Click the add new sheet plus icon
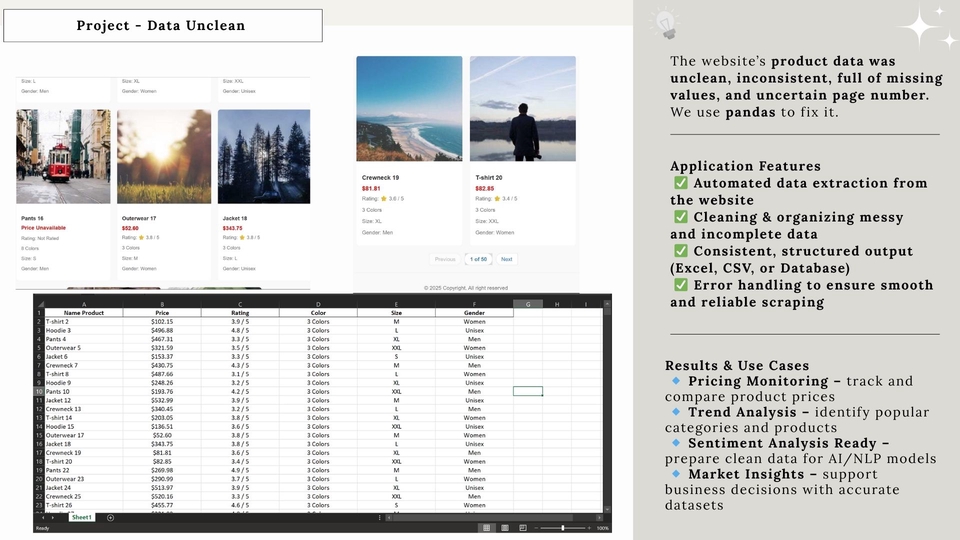The height and width of the screenshot is (540, 960). pos(110,518)
